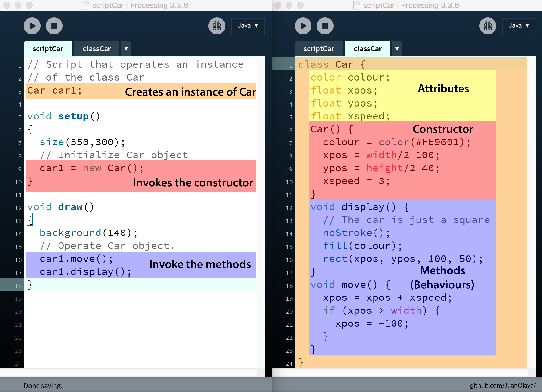Click line number 18 in left editor gutter
Image resolution: width=542 pixels, height=392 pixels.
[18, 286]
